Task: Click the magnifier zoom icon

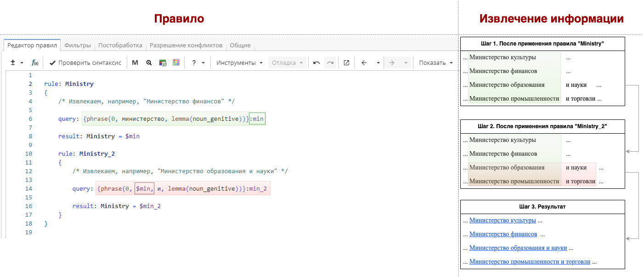Action: click(x=149, y=62)
